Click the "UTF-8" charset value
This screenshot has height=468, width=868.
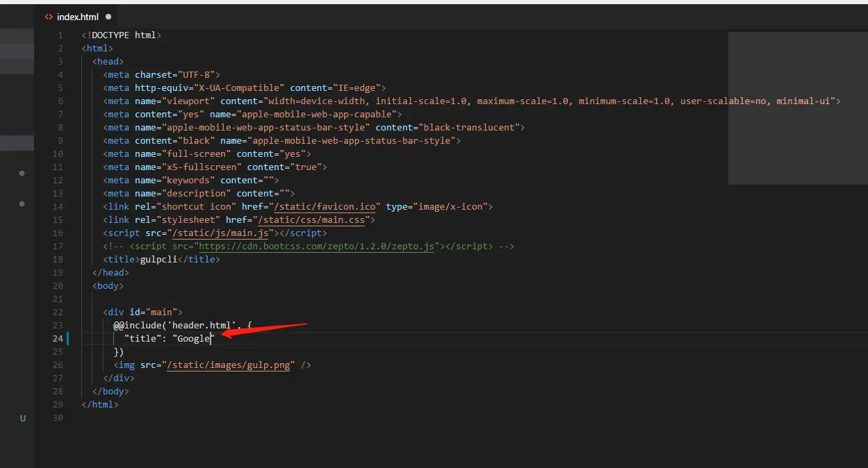197,74
